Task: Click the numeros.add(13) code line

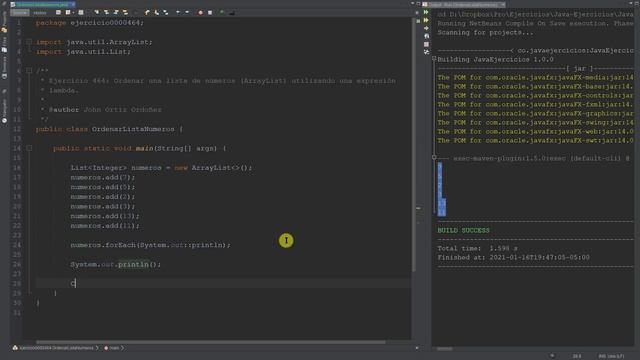Action: 104,216
